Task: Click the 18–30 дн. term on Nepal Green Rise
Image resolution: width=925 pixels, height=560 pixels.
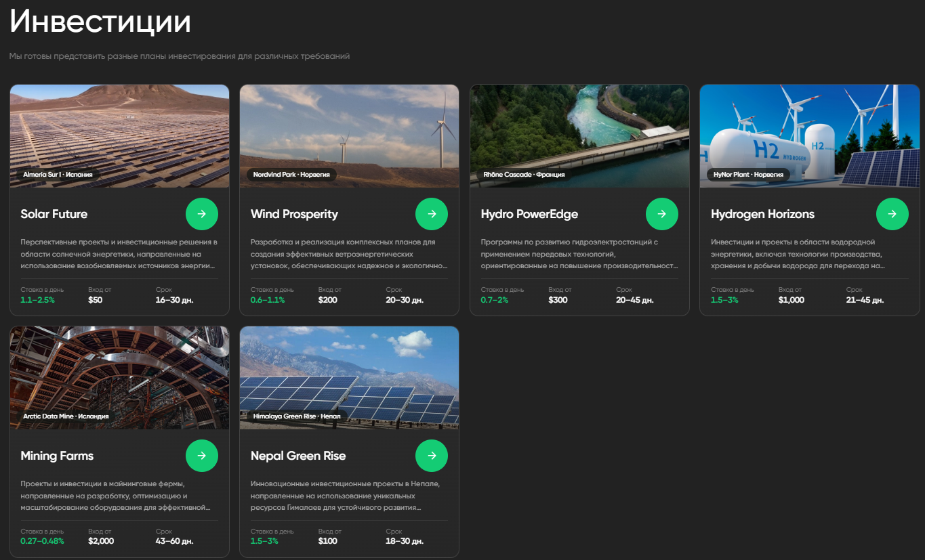Action: pos(405,541)
